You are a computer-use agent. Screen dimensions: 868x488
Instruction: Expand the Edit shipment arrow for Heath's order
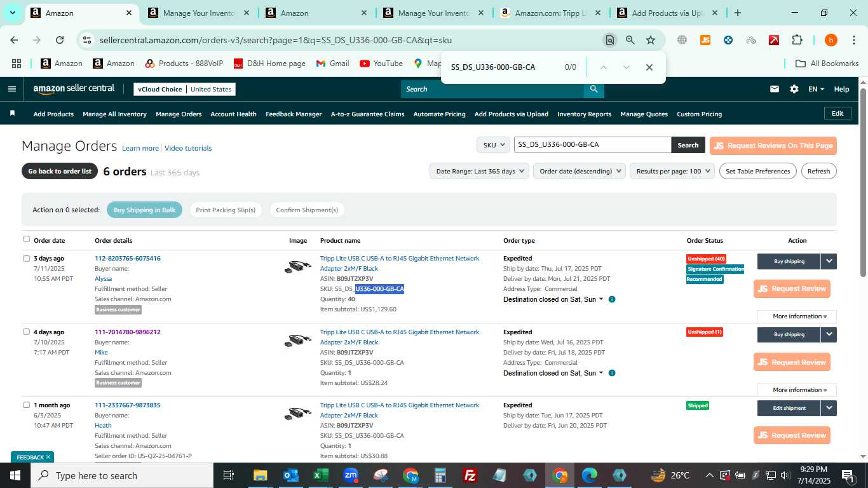coord(829,408)
